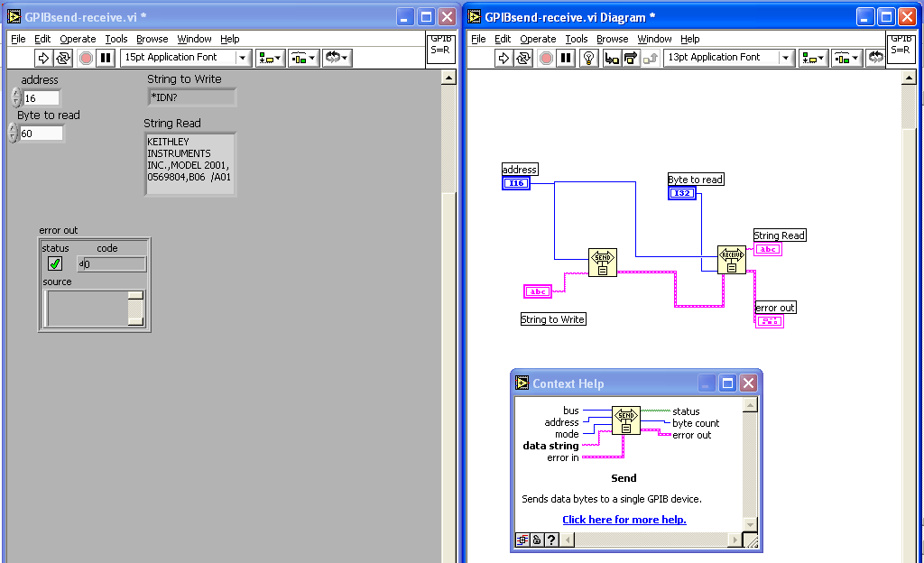The image size is (924, 563).
Task: Click Run arrow in front panel toolbar
Action: (43, 58)
